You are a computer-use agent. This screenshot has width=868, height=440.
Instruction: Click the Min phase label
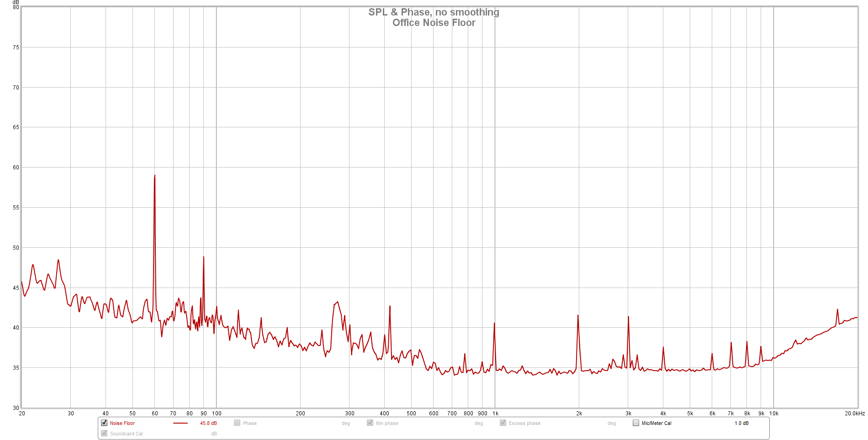[x=387, y=423]
